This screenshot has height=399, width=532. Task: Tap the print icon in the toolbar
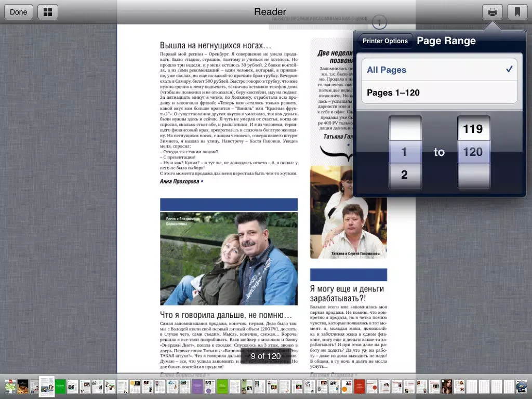493,12
